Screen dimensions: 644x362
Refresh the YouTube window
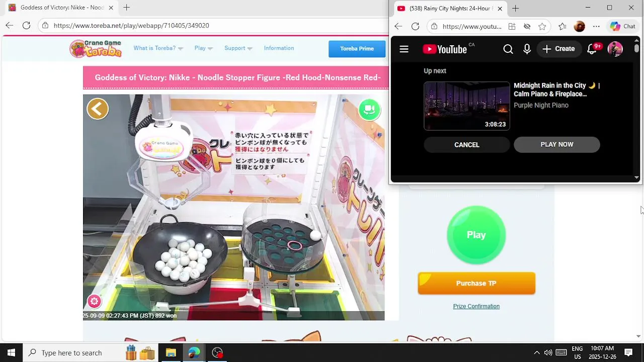415,26
